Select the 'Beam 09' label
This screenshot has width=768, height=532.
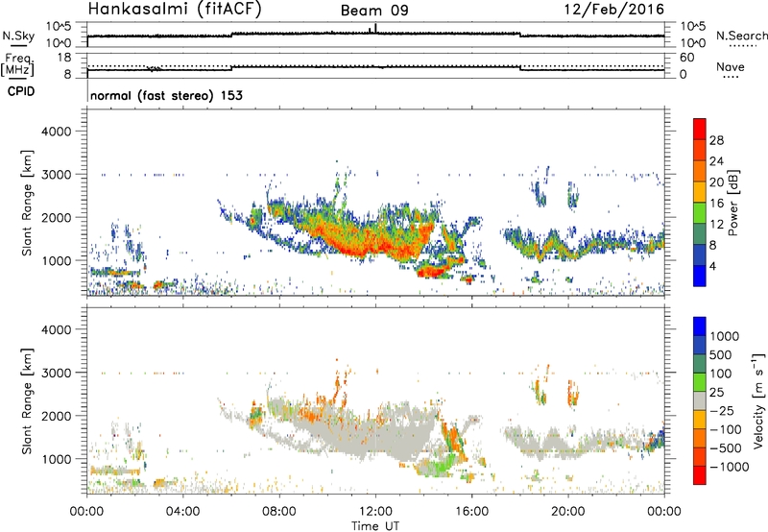(x=374, y=11)
